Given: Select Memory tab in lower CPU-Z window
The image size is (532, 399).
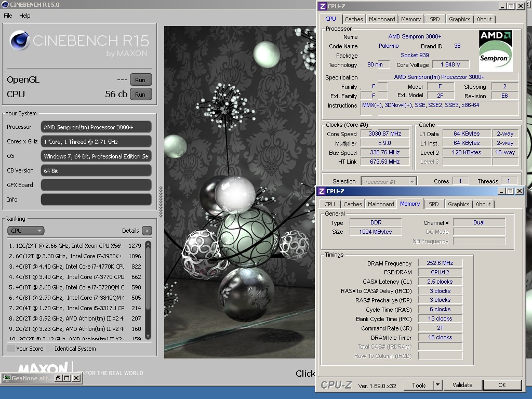Looking at the screenshot, I should (410, 204).
